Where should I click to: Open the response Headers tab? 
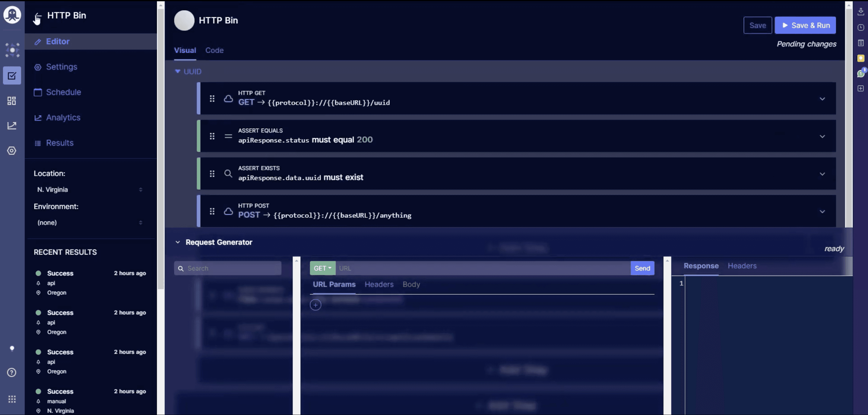tap(742, 266)
